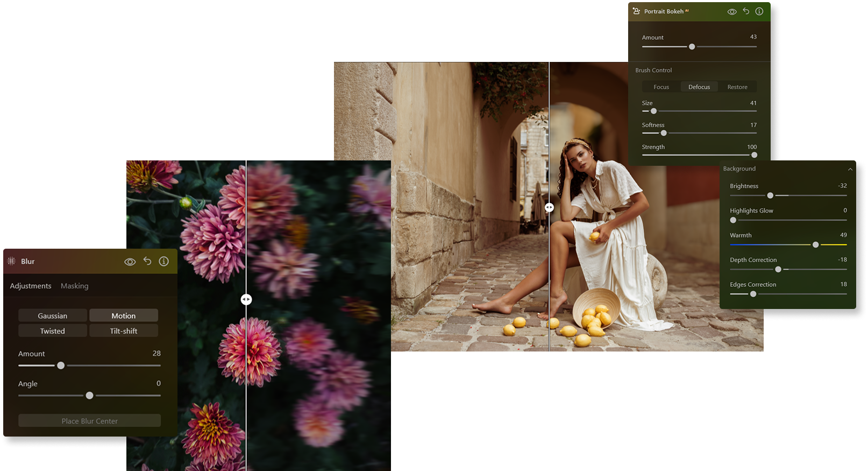868x471 pixels.
Task: Click the Portrait Bokeh panel title
Action: 664,11
